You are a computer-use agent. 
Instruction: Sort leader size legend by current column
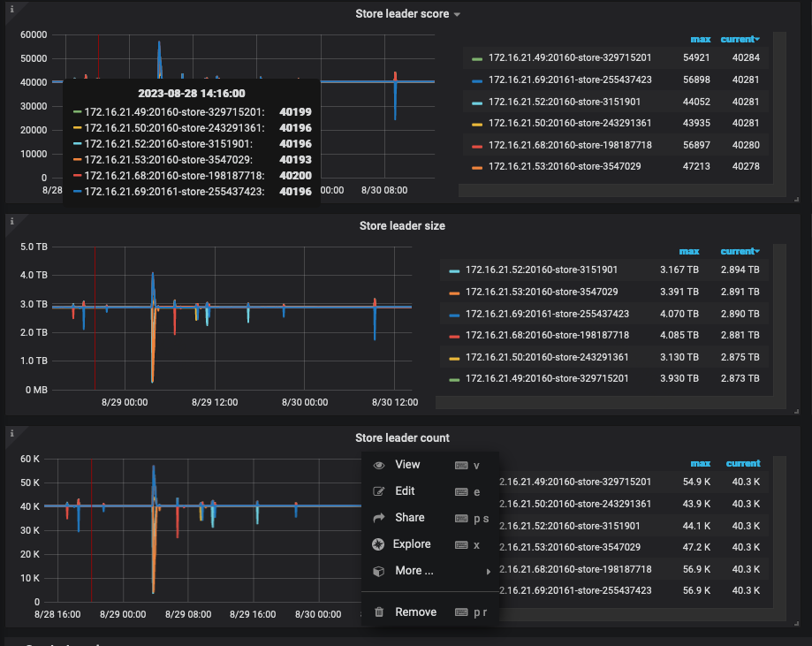click(x=740, y=251)
